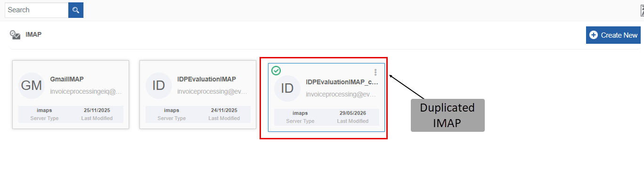
Task: Click the GmailIMAP title text
Action: (67, 79)
